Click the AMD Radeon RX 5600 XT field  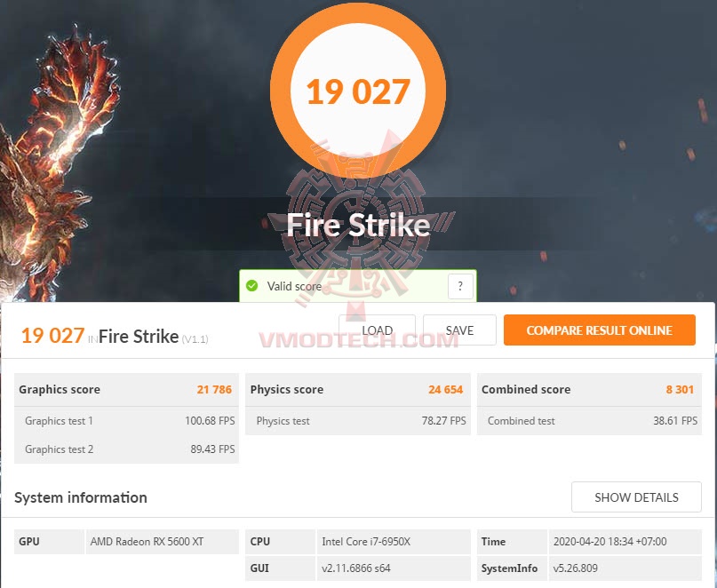tap(163, 541)
